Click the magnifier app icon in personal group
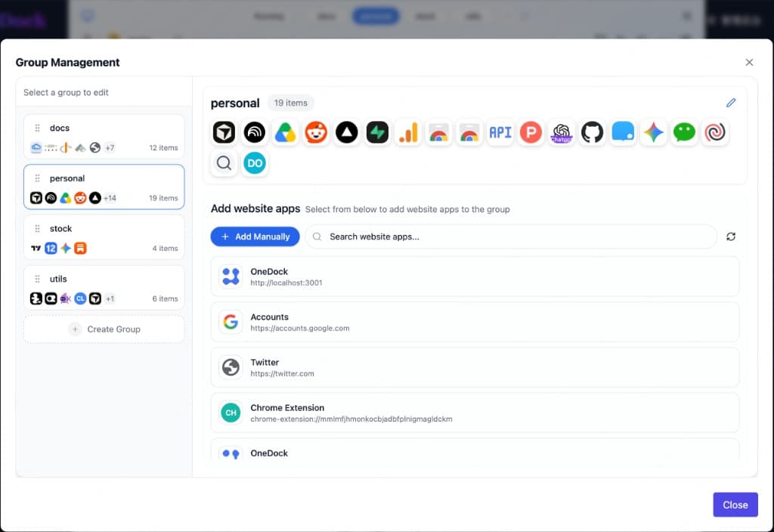774x532 pixels. click(224, 163)
